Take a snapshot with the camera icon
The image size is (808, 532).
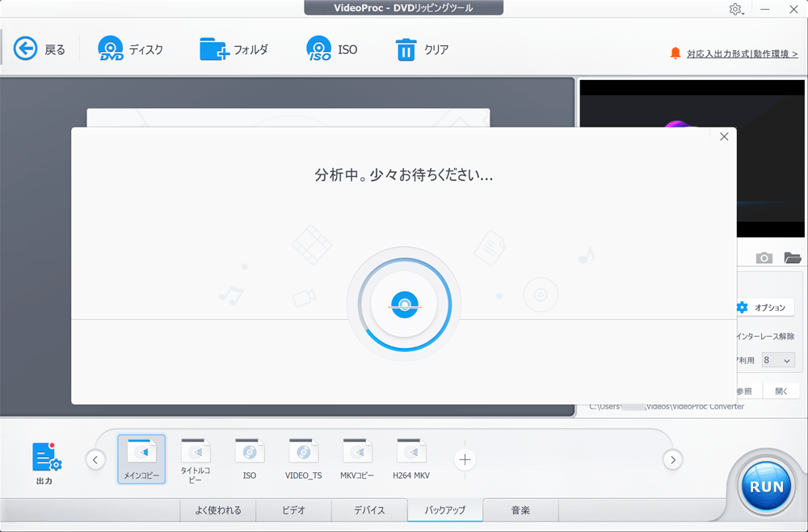tap(764, 258)
